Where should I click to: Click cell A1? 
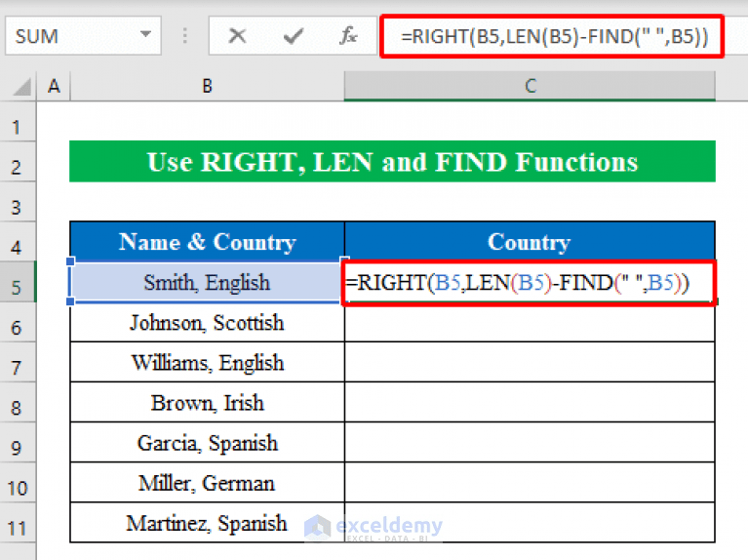(54, 122)
